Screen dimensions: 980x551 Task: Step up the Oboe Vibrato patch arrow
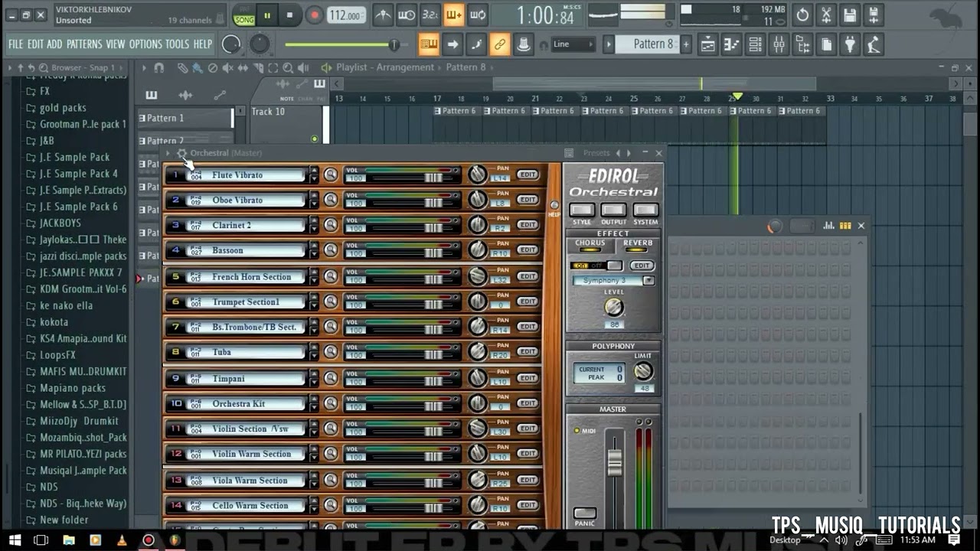314,195
